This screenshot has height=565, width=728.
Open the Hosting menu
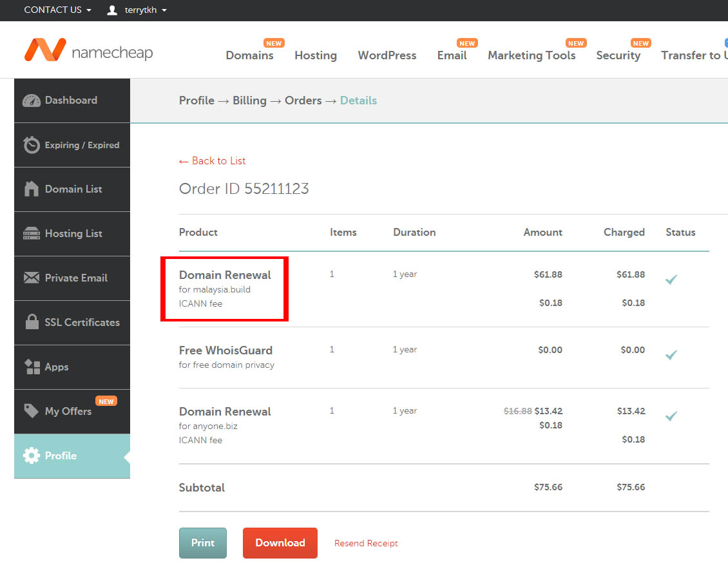pyautogui.click(x=316, y=55)
